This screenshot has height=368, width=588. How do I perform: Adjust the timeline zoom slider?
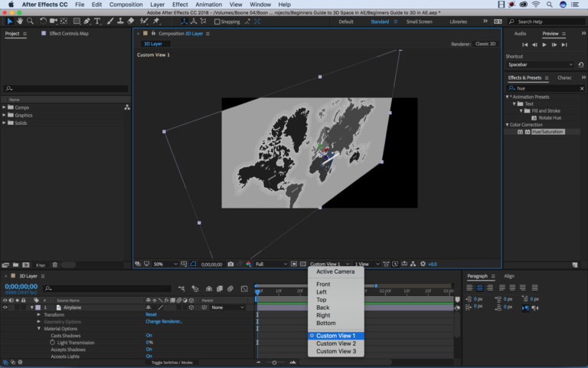click(275, 363)
